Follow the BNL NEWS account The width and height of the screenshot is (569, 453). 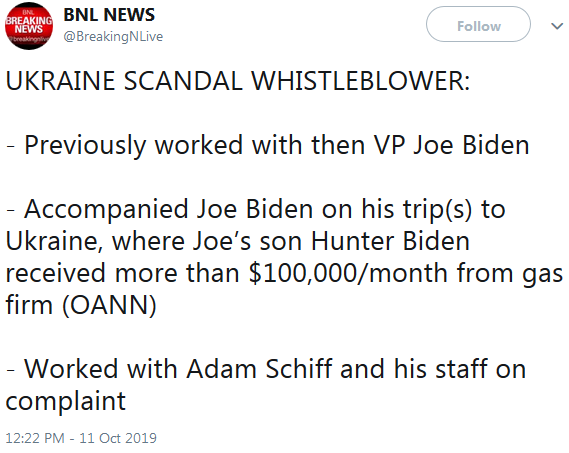click(x=478, y=24)
